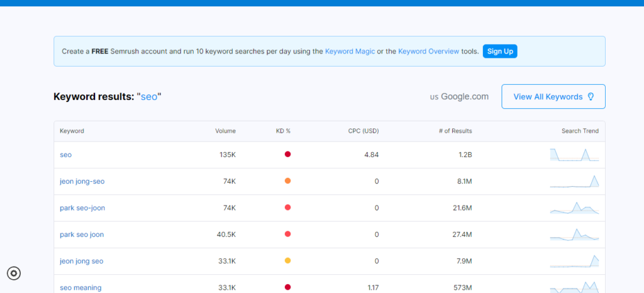644x293 pixels.
Task: Open the jeon jong-seo keyword link
Action: pyautogui.click(x=82, y=181)
